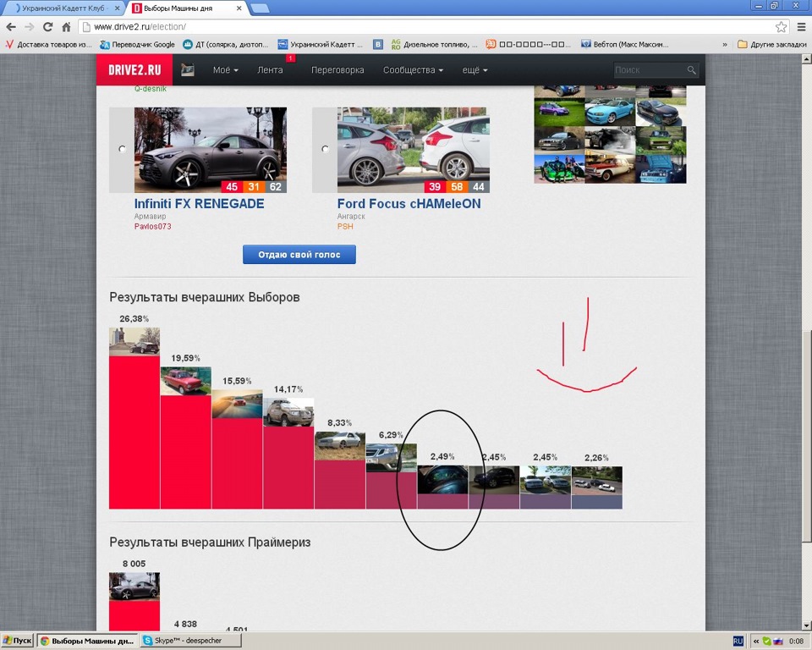
Task: Open the ДТ (солярка) bookmark
Action: (226, 45)
